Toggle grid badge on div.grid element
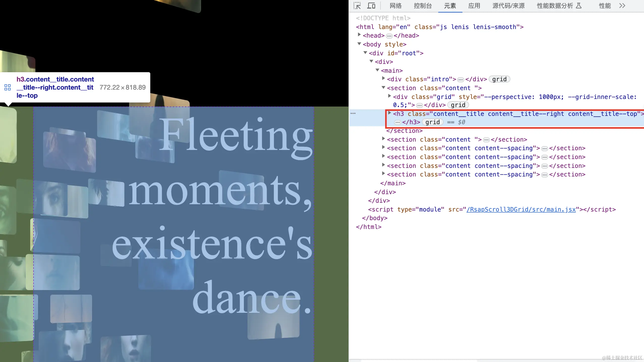 pos(458,105)
